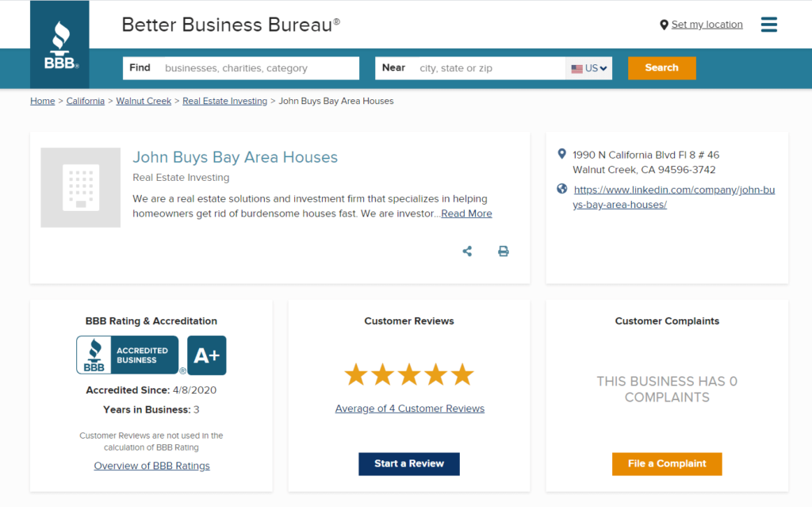Click the A+ rating badge
This screenshot has height=507, width=812.
point(207,355)
